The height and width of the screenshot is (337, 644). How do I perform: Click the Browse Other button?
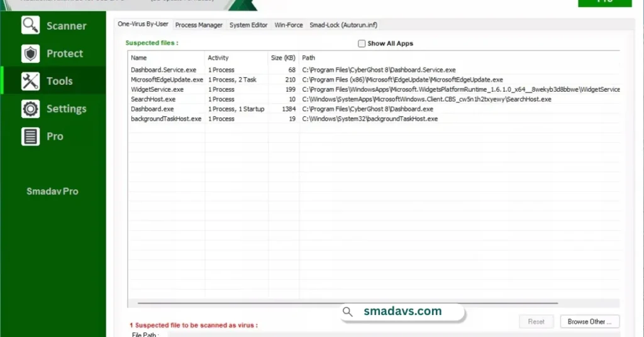(589, 322)
